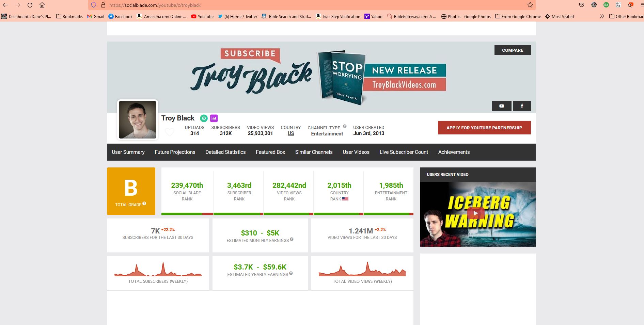Open the YouTube search extension icon
The width and height of the screenshot is (644, 325).
tap(631, 5)
